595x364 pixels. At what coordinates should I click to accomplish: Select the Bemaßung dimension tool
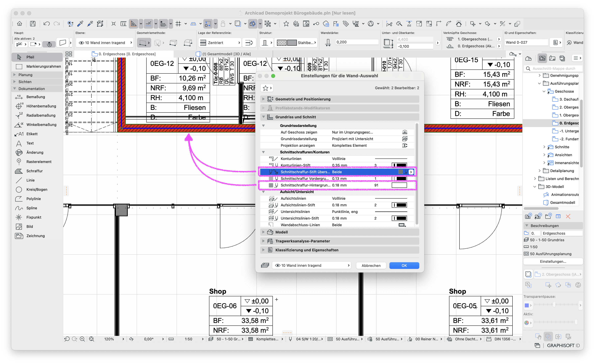[37, 97]
